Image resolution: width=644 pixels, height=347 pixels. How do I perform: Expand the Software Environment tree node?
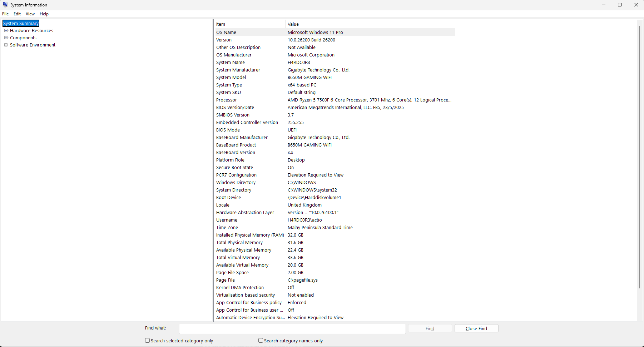tap(6, 45)
